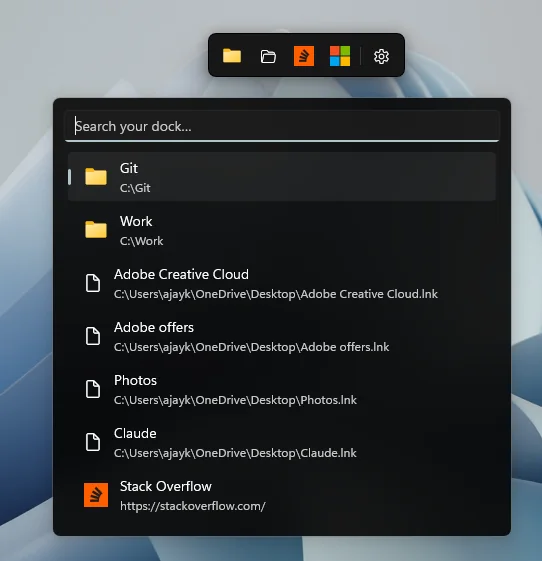Click the Photos.lnk path text

(x=235, y=400)
